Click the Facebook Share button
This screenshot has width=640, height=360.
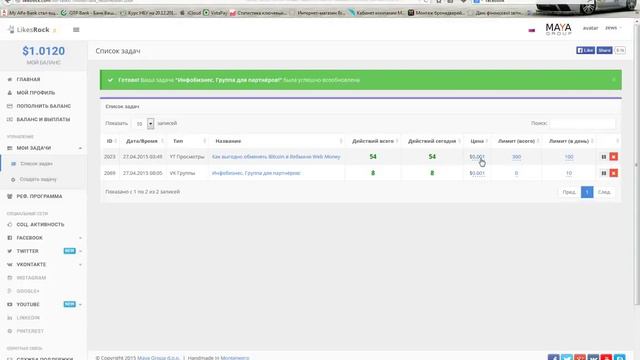604,50
